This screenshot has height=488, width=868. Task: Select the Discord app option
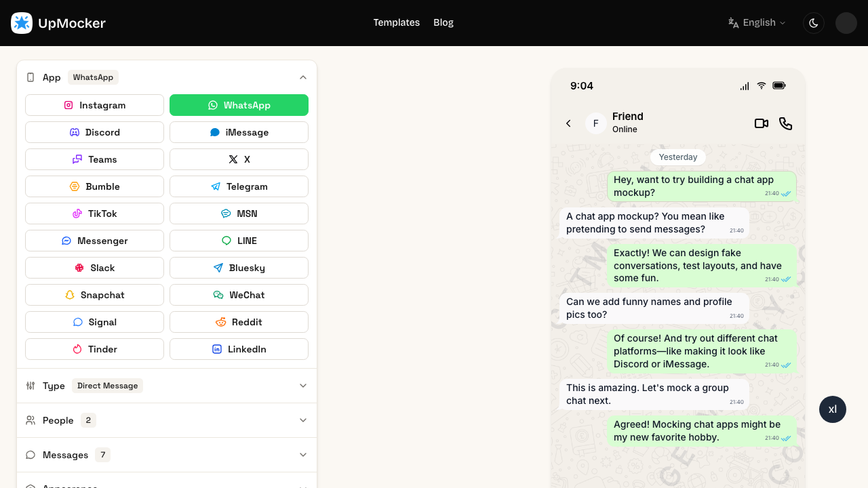click(94, 132)
